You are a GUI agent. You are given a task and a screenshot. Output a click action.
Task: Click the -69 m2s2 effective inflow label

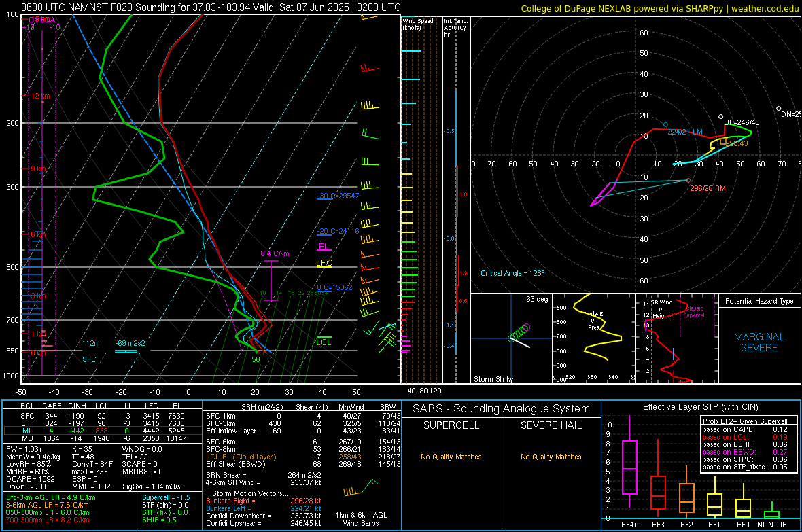click(x=130, y=343)
